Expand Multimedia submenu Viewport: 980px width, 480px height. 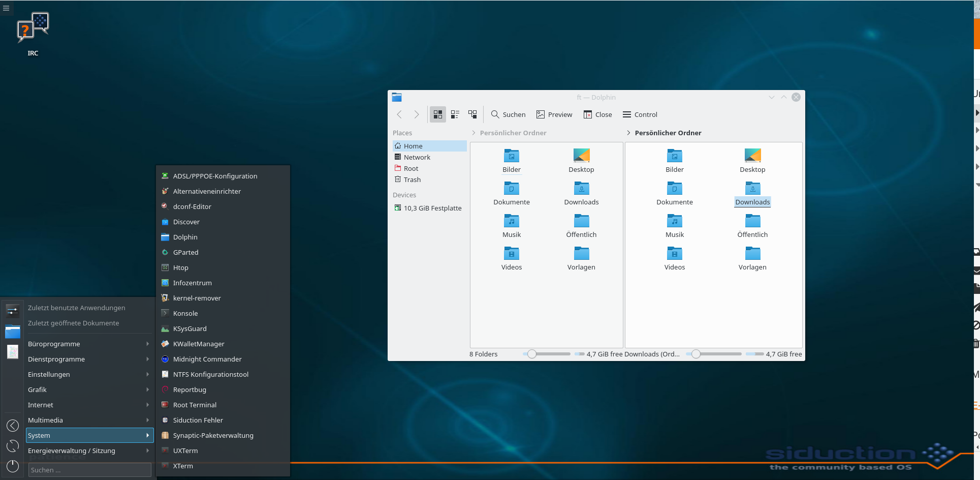click(x=89, y=420)
